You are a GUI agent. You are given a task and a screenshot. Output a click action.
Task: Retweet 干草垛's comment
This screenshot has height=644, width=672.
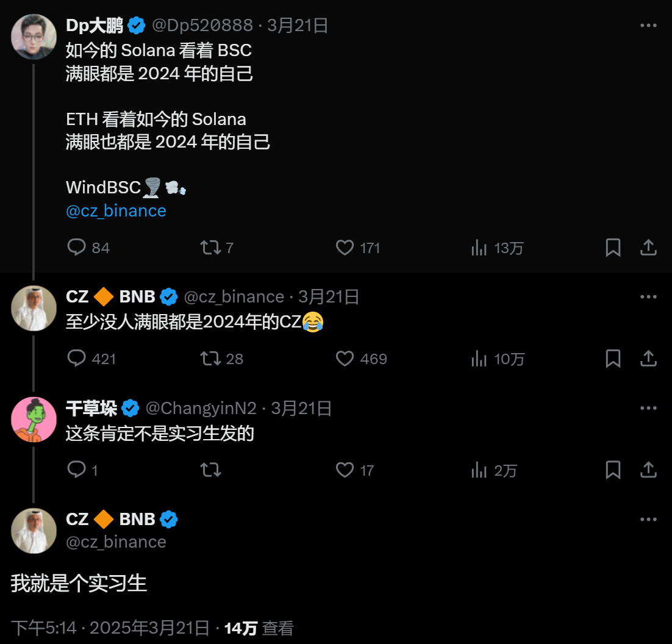[211, 470]
